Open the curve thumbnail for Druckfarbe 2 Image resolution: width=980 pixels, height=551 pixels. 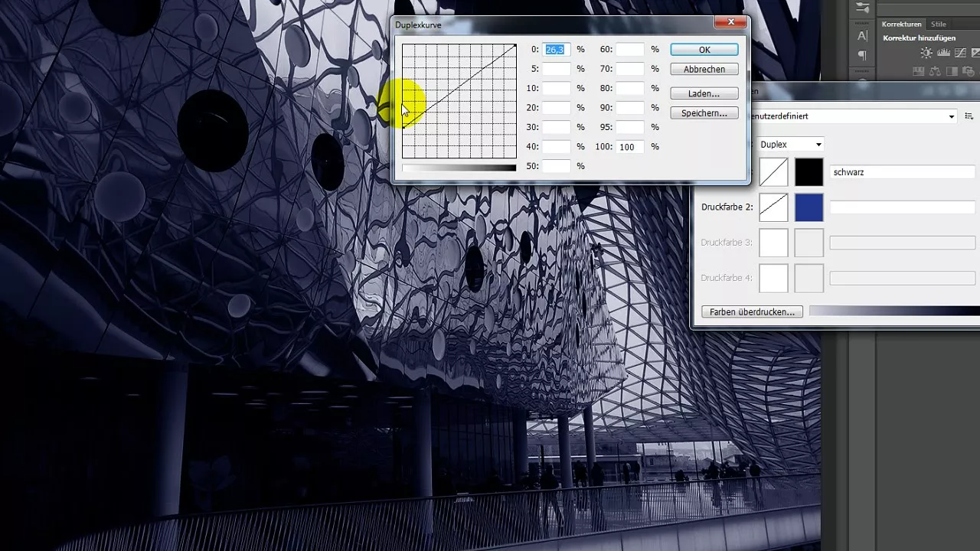(773, 207)
